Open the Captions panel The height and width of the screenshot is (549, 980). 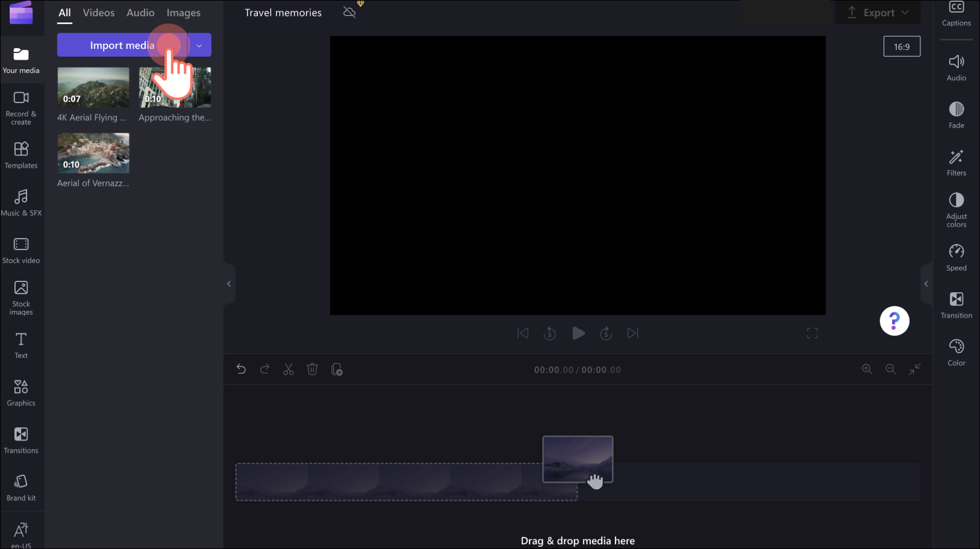pos(957,14)
